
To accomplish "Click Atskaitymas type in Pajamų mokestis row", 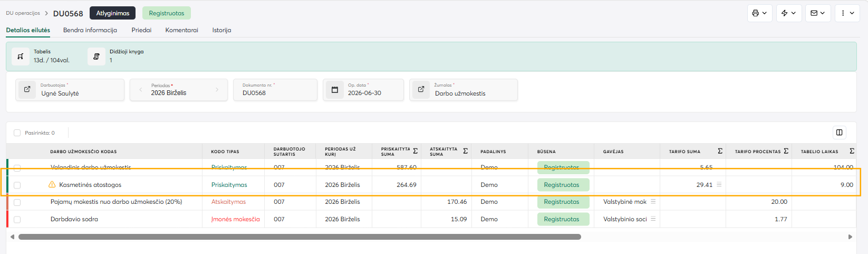I will pos(228,202).
